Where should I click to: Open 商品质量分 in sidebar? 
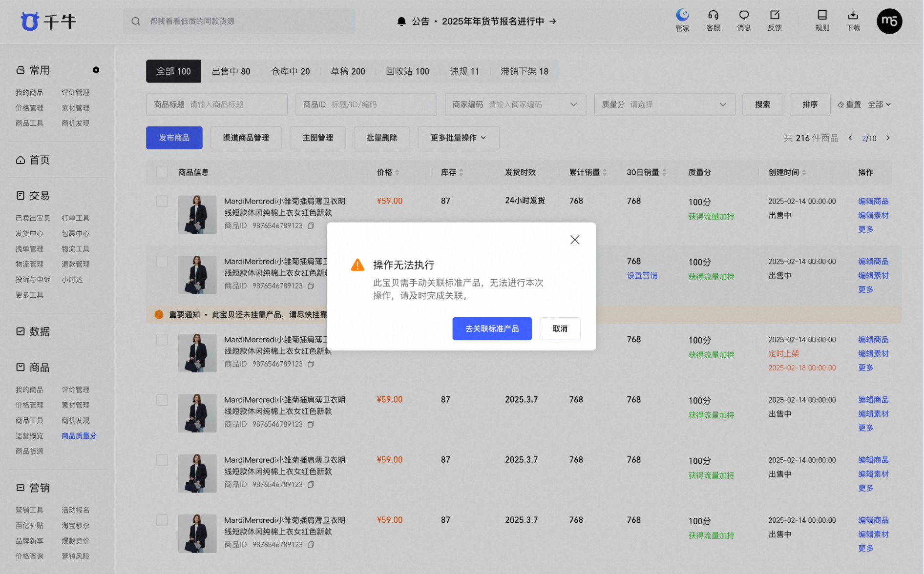(x=79, y=436)
